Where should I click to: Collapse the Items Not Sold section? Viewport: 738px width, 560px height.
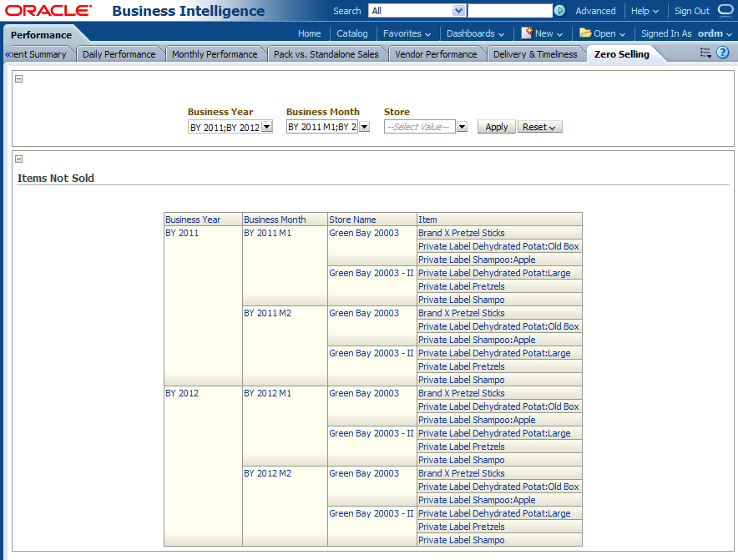coord(19,159)
